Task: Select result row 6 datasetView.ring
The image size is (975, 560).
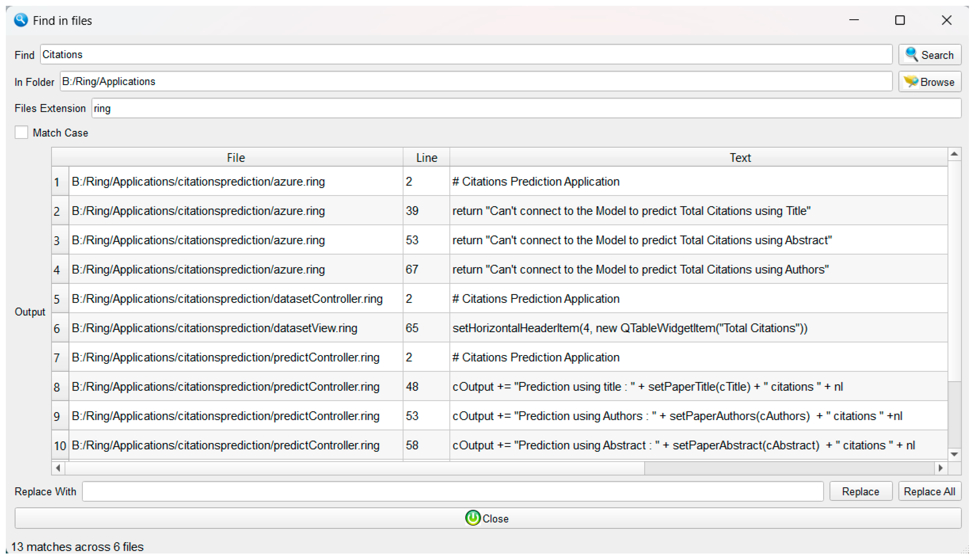Action: click(214, 328)
